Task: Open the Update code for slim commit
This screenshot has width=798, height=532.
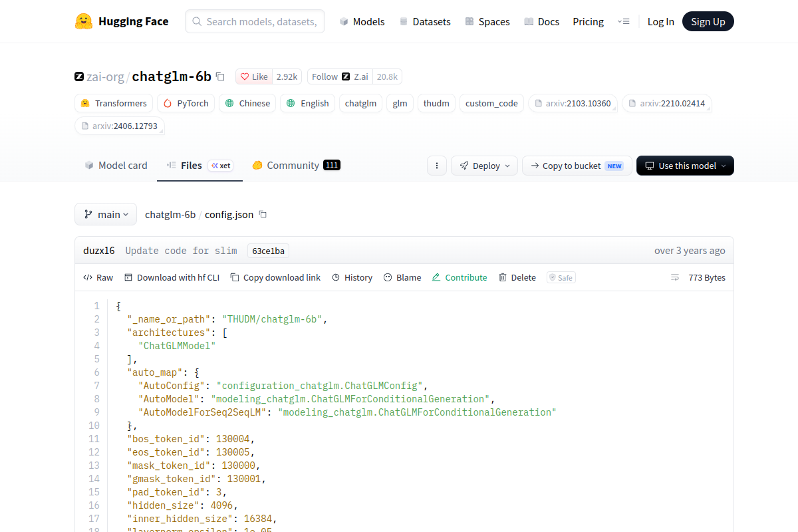Action: tap(181, 251)
